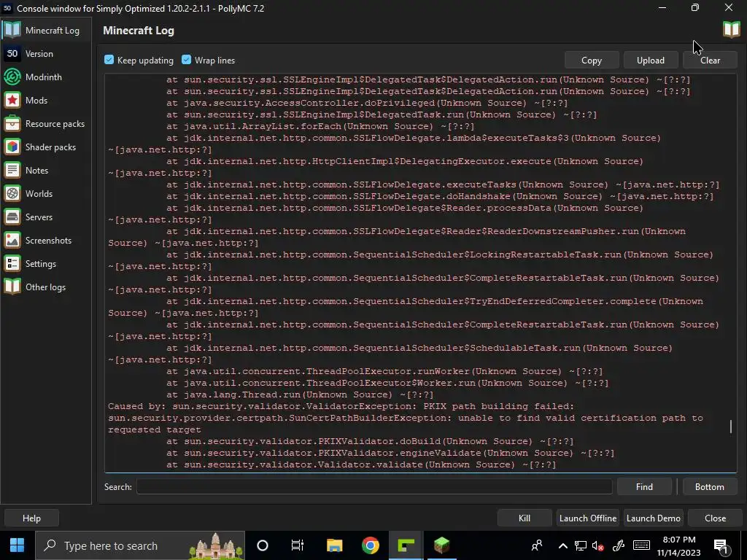This screenshot has height=560, width=747.
Task: Open the network tray icon
Action: click(x=580, y=545)
